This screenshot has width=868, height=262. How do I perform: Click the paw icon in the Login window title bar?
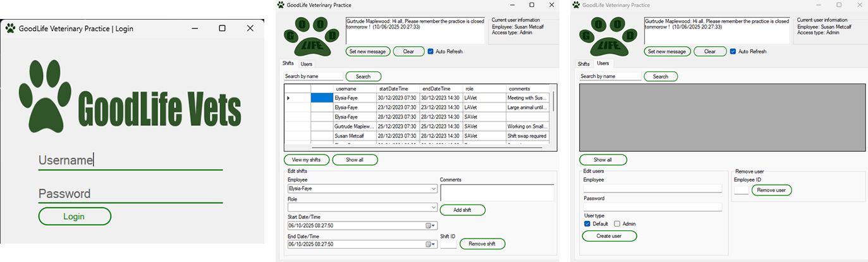pos(10,28)
